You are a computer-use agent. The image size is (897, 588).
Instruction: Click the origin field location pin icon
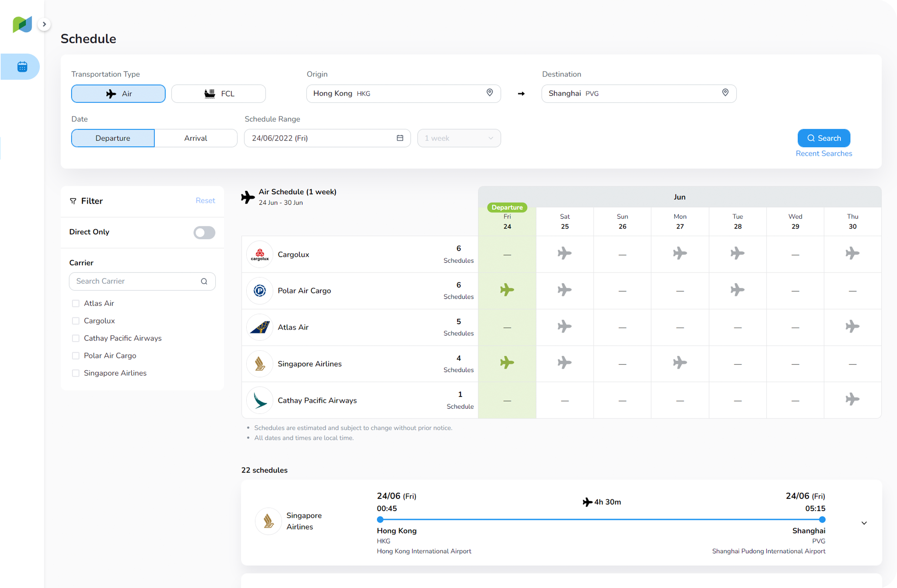(x=489, y=93)
